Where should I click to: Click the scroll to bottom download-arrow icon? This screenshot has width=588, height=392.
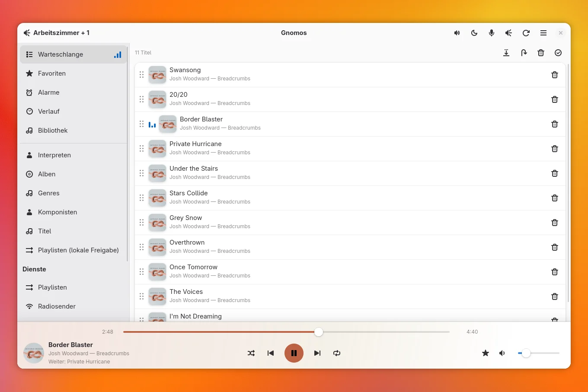[506, 53]
